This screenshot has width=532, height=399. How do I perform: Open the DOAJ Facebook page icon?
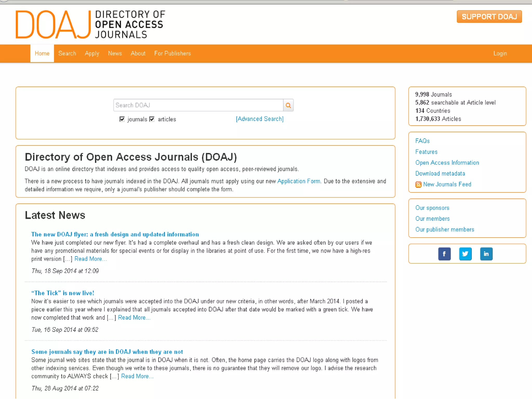pos(444,254)
